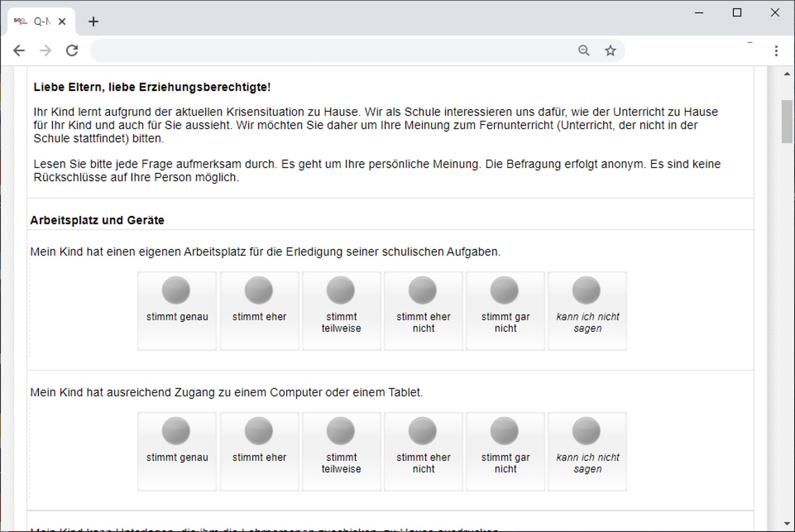
Task: Click the vertical scrollbar thumb
Action: coord(787,121)
